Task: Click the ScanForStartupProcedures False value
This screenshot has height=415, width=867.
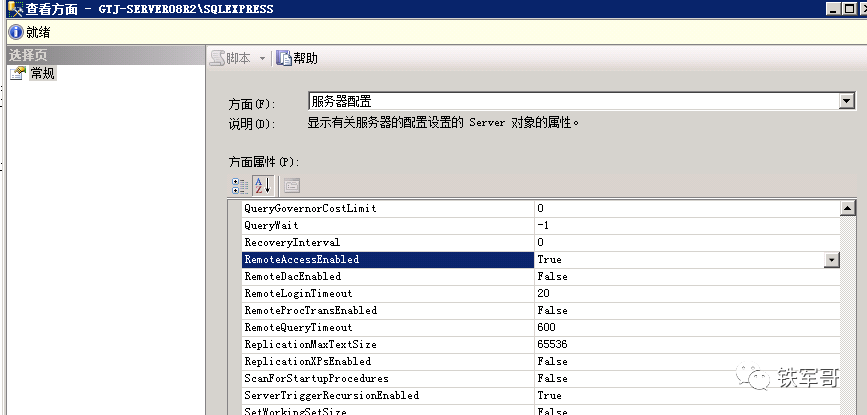Action: pyautogui.click(x=552, y=379)
